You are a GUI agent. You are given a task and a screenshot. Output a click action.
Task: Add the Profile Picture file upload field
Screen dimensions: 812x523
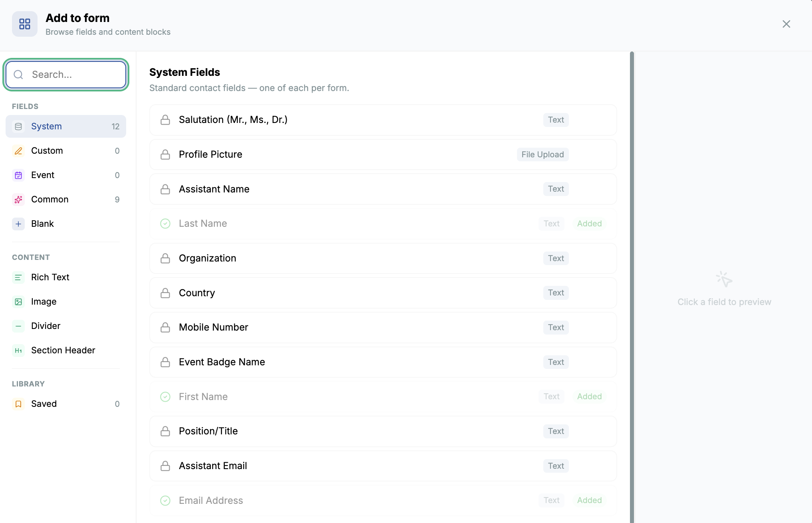[383, 155]
